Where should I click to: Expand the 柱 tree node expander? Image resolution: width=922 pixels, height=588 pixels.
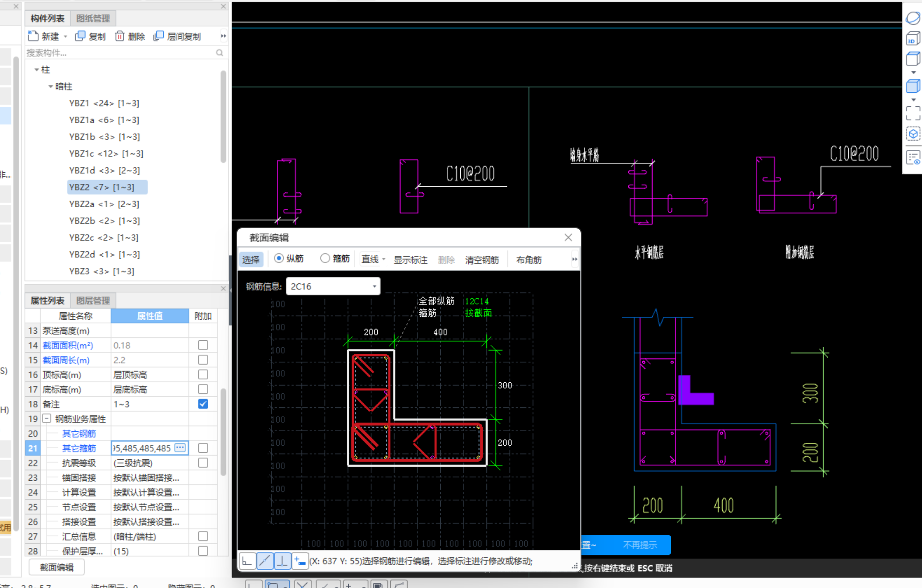click(x=37, y=70)
